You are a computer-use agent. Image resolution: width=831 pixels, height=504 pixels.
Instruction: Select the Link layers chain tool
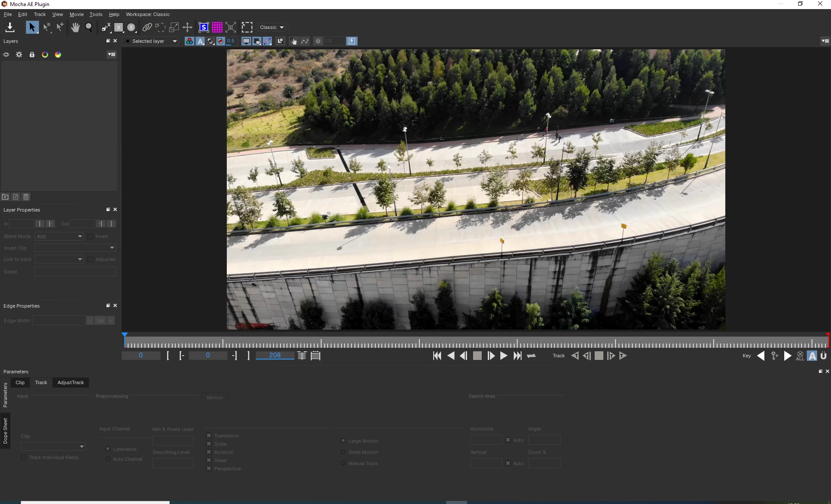(147, 27)
